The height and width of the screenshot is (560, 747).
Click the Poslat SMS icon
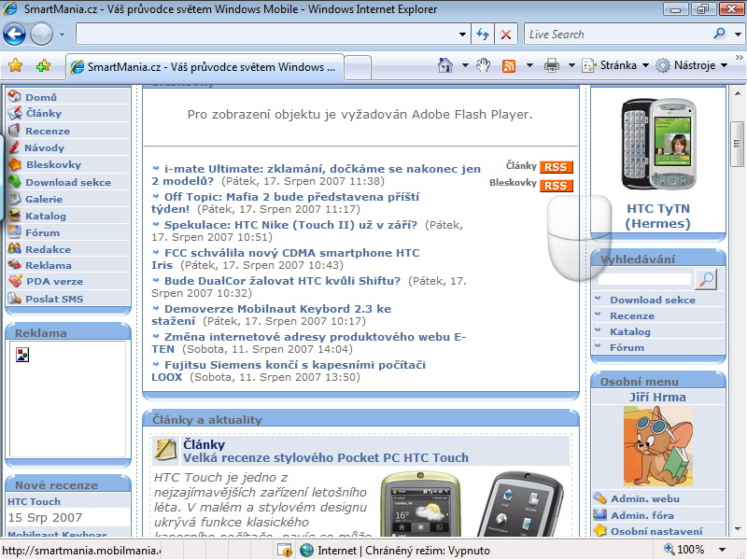[15, 299]
